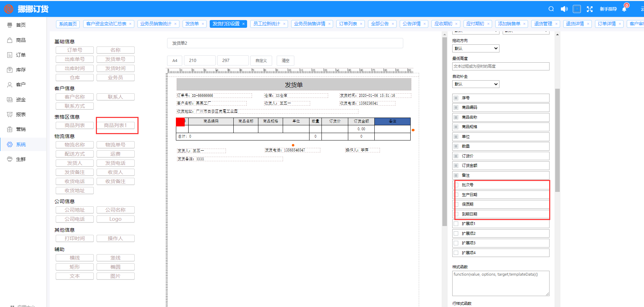
Task: Click the 商品列表1 element button
Action: tap(115, 125)
